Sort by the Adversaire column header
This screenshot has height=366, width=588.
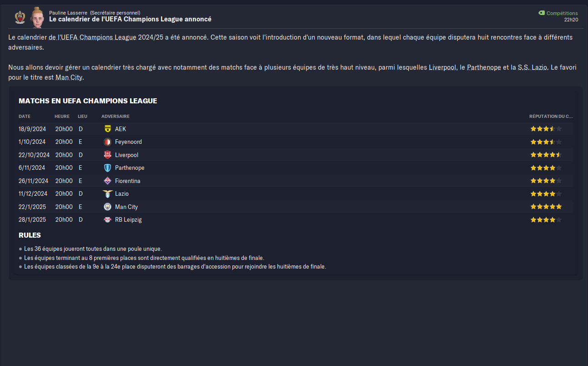pos(116,117)
